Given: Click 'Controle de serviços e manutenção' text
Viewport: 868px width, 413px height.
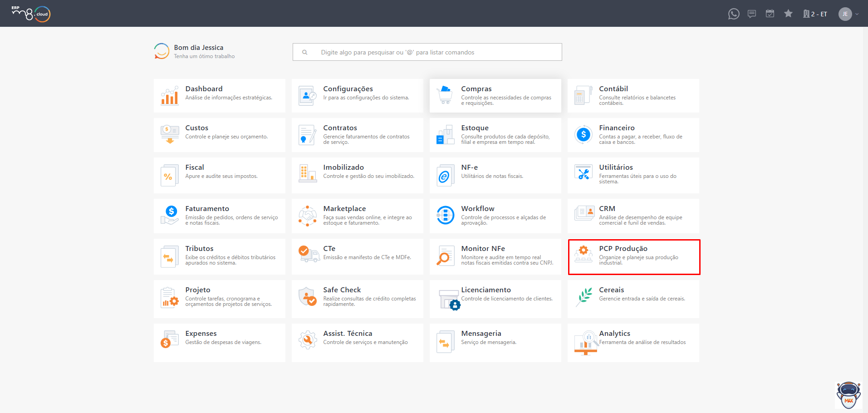Looking at the screenshot, I should pyautogui.click(x=365, y=342).
